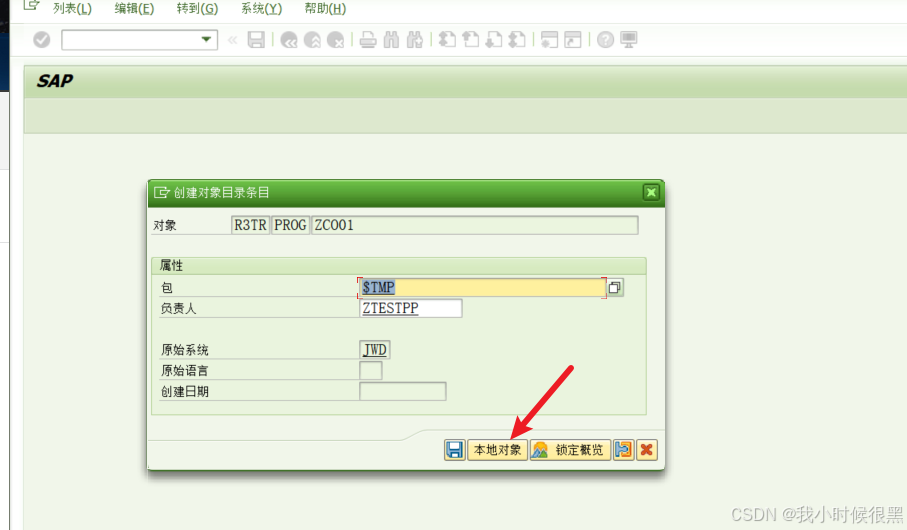Open the Help question mark icon
The width and height of the screenshot is (907, 530).
[x=605, y=40]
